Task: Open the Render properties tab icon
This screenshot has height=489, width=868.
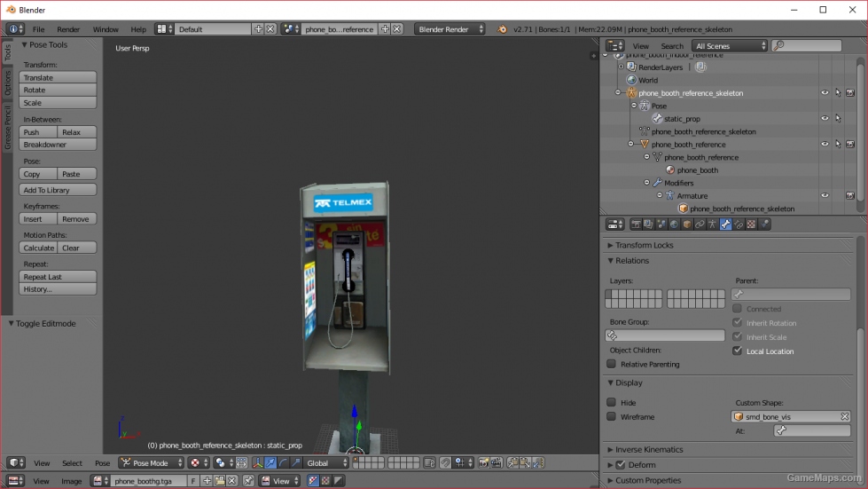Action: pos(636,225)
